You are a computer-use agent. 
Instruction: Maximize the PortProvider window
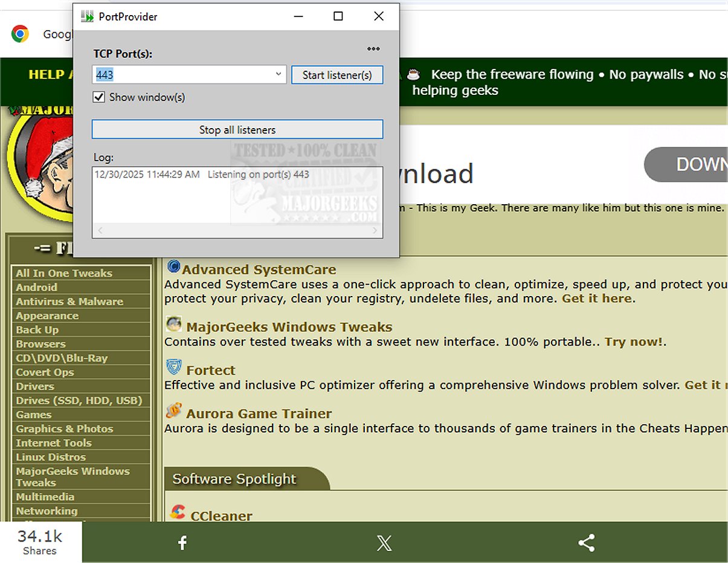(x=338, y=16)
